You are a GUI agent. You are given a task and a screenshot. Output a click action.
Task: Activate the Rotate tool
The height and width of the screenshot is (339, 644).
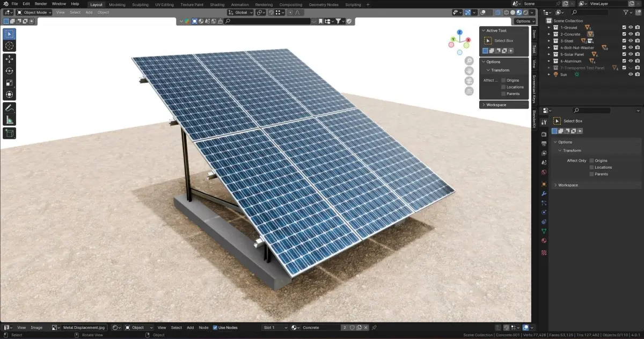[x=9, y=71]
